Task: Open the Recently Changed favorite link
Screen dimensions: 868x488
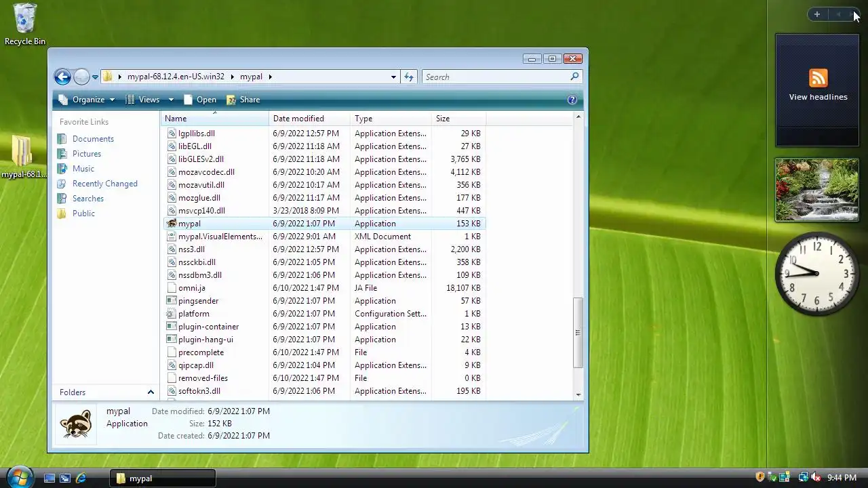Action: [104, 184]
